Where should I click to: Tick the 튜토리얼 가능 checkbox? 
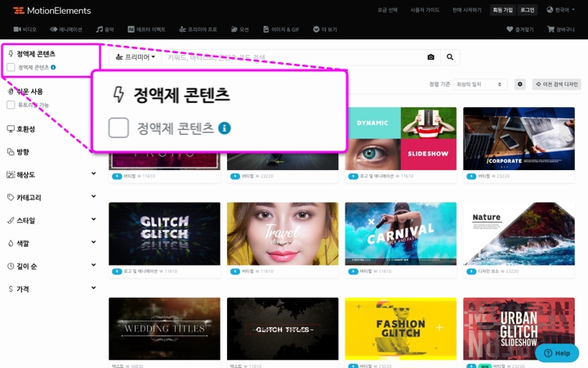pos(11,105)
